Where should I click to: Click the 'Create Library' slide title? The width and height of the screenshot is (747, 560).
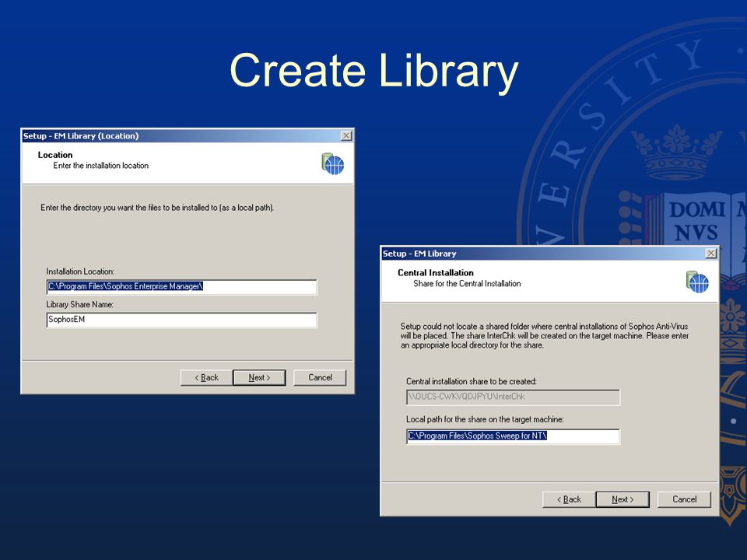click(x=374, y=71)
